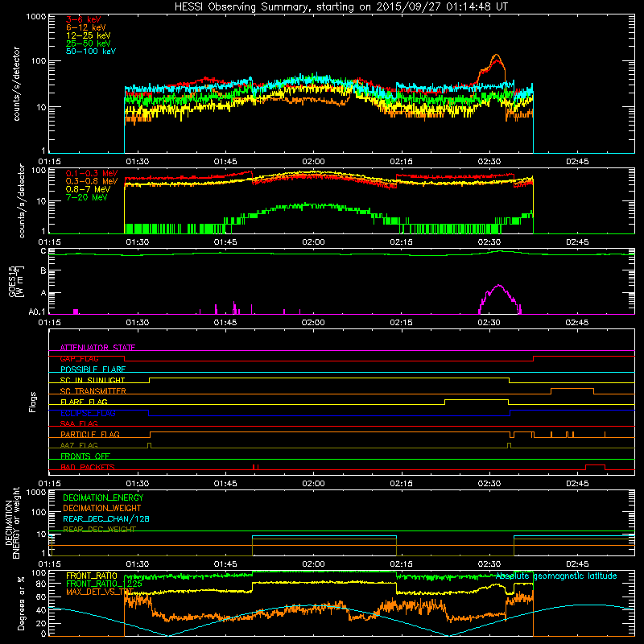Click the Absolute geomagnetic latitude label
Image resolution: width=644 pixels, height=644 pixels.
coord(556,576)
